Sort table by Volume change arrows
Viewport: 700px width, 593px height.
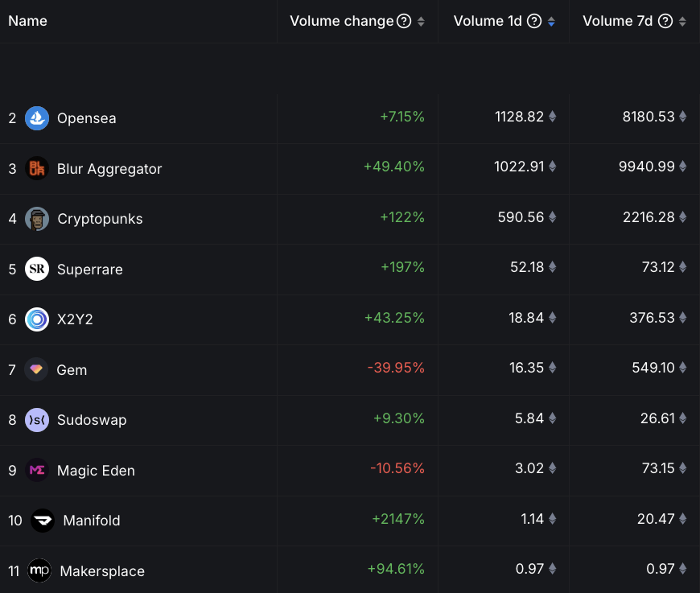point(421,22)
